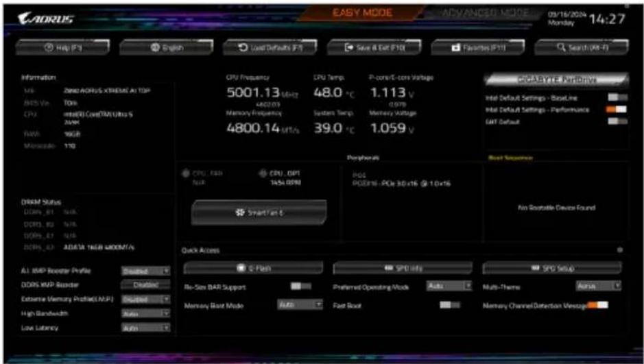The width and height of the screenshot is (644, 364).
Task: Click the CPU_FAN fan icon
Action: (x=186, y=173)
